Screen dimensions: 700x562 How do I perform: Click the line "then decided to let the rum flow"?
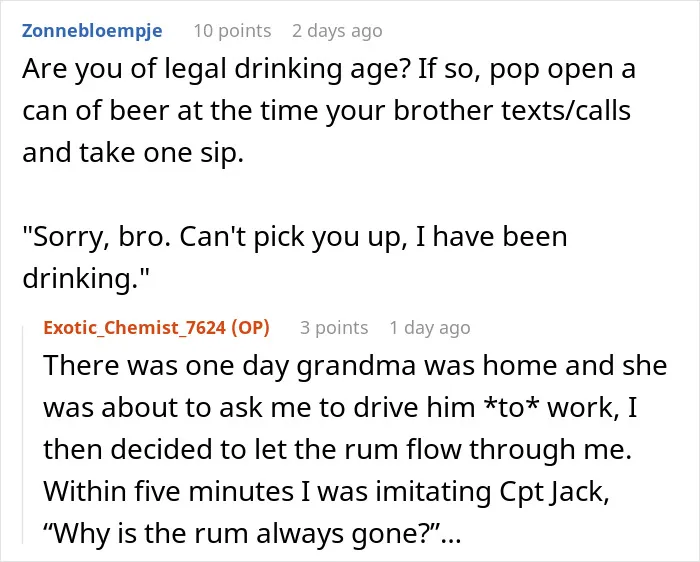pos(338,449)
